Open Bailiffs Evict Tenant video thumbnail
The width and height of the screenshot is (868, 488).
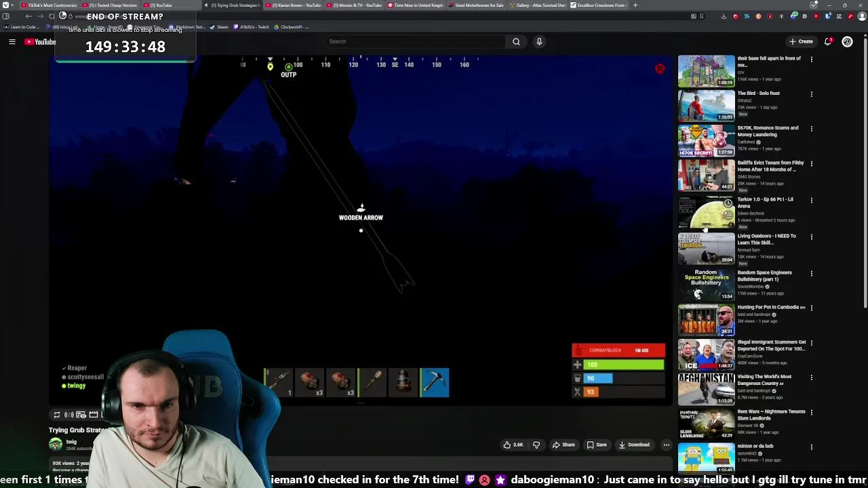706,176
